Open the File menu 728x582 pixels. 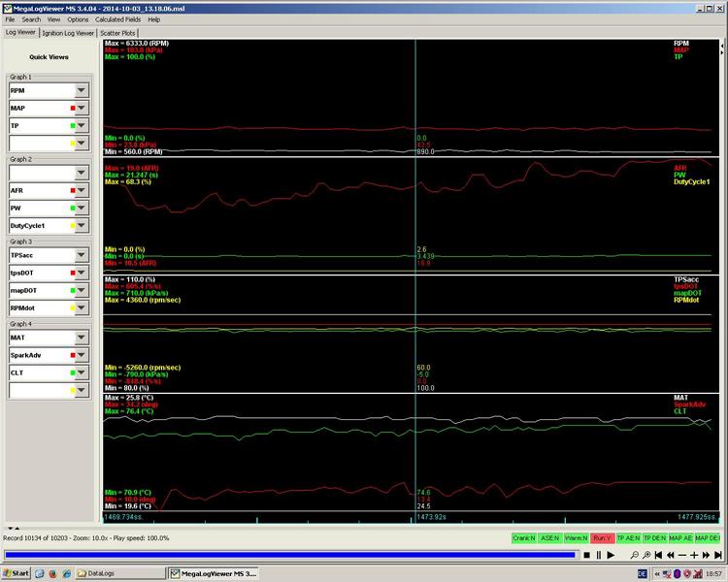coord(10,19)
